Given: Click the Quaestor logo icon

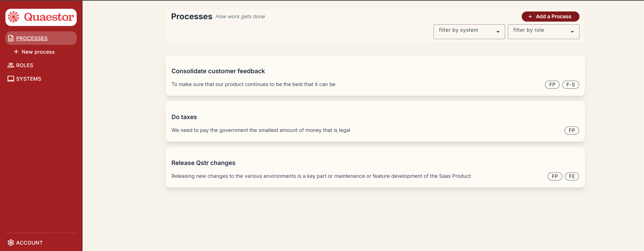Looking at the screenshot, I should pyautogui.click(x=14, y=17).
